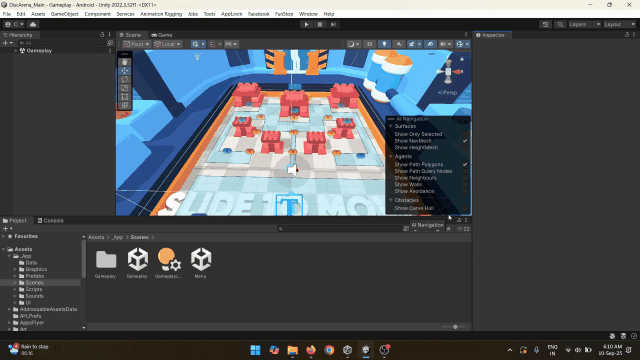Viewport: 640px width, 360px height.
Task: Select the Rect tool
Action: tap(125, 97)
